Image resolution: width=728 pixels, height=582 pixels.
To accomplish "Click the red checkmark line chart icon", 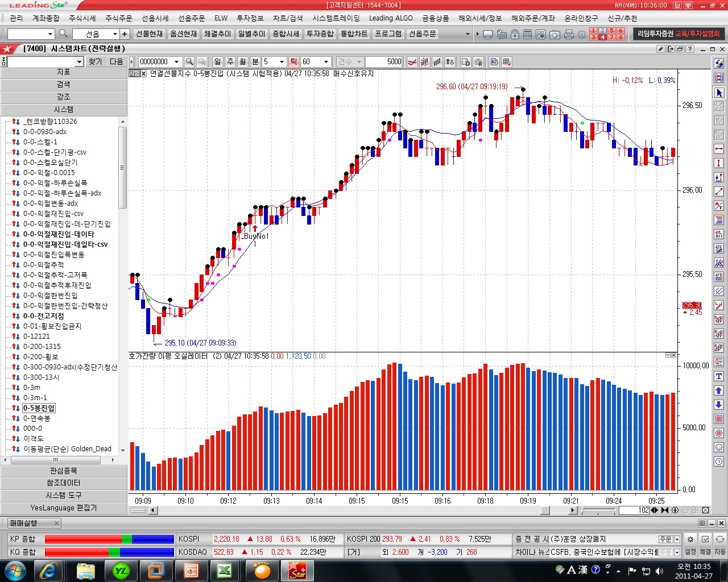I will click(x=412, y=61).
